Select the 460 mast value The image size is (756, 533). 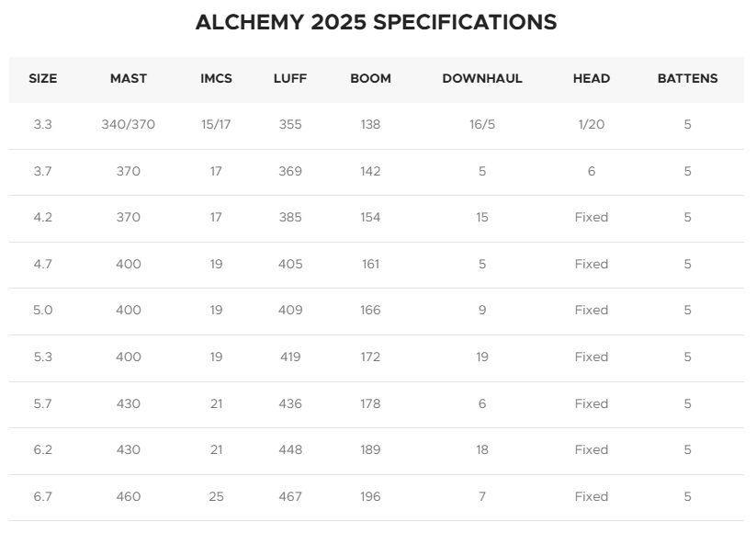[x=129, y=497]
